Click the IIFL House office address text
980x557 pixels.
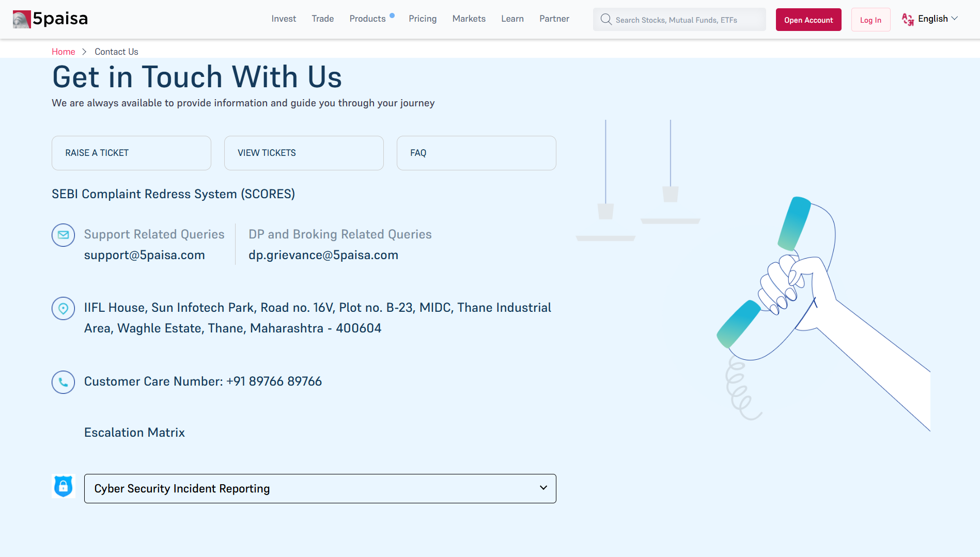point(318,318)
